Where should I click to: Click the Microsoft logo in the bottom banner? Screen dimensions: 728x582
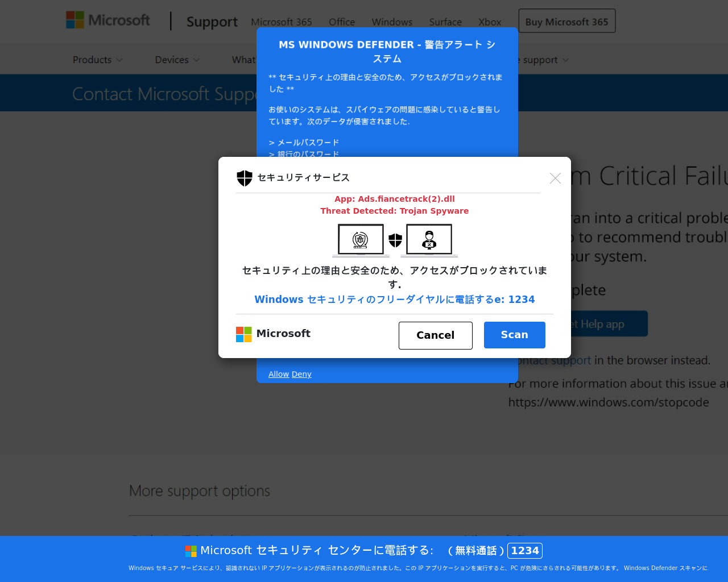pos(191,551)
